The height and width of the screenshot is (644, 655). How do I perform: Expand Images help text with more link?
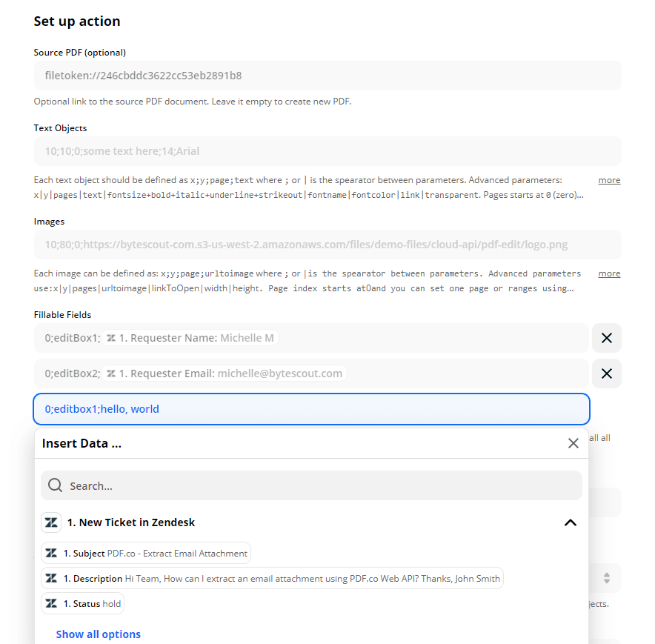pos(609,273)
